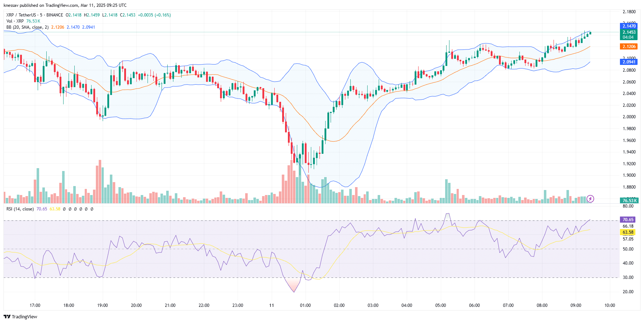Click orange 2.1206 value in BB legend

[x=58, y=27]
